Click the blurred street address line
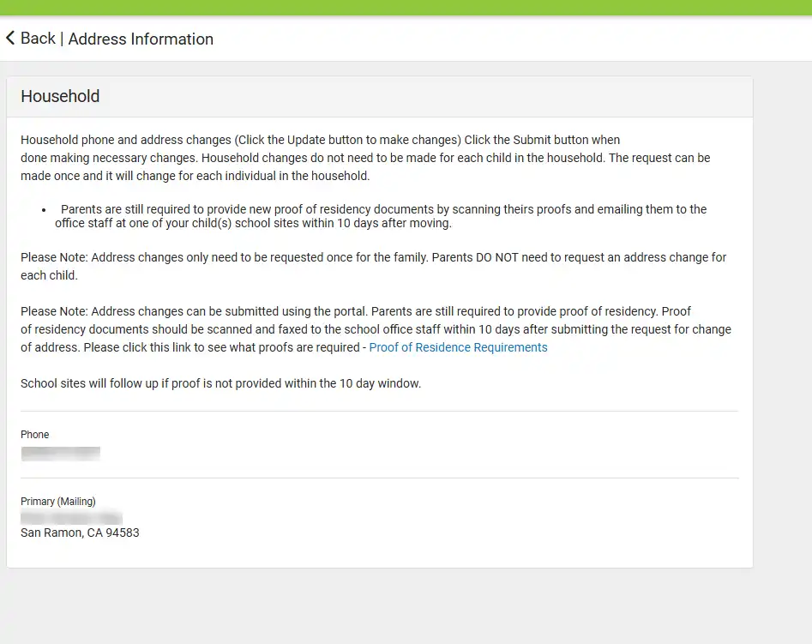 (x=71, y=518)
